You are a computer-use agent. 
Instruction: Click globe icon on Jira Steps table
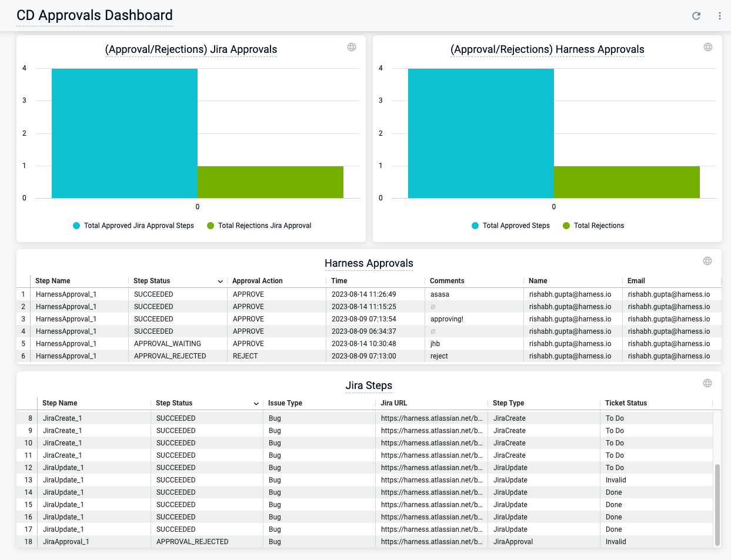pos(707,383)
